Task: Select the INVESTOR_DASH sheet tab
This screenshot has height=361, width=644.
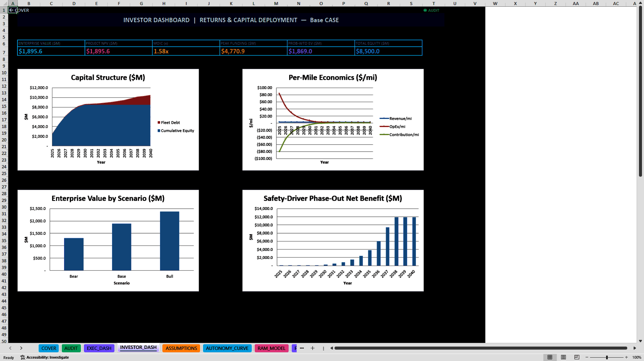Action: click(x=138, y=348)
